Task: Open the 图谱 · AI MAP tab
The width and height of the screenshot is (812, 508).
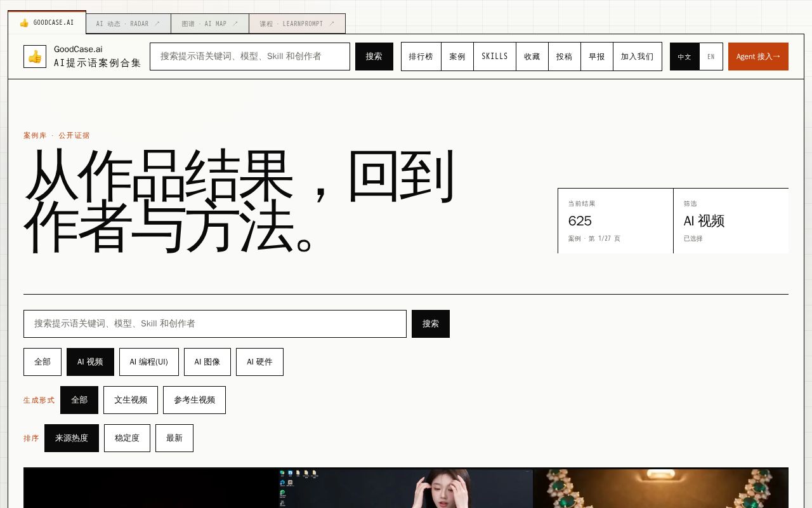Action: coord(210,23)
